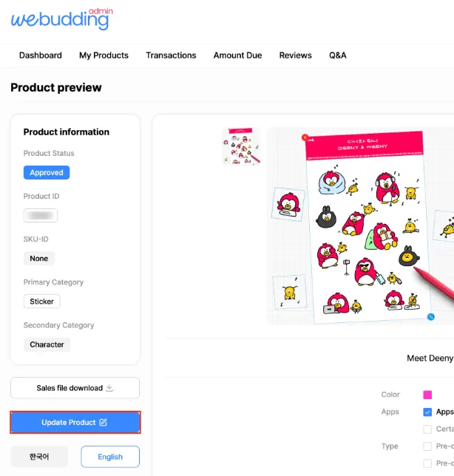
Task: Check the first Type row checkbox
Action: pos(427,446)
